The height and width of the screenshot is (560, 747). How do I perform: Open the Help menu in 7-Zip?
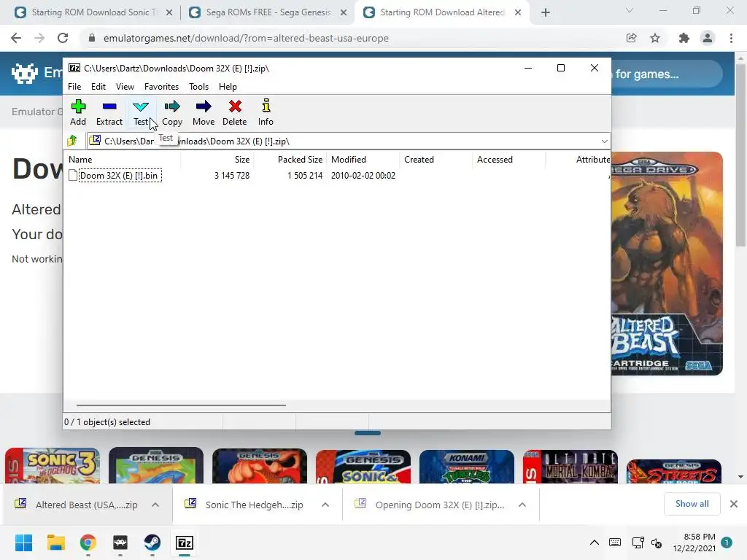click(228, 87)
